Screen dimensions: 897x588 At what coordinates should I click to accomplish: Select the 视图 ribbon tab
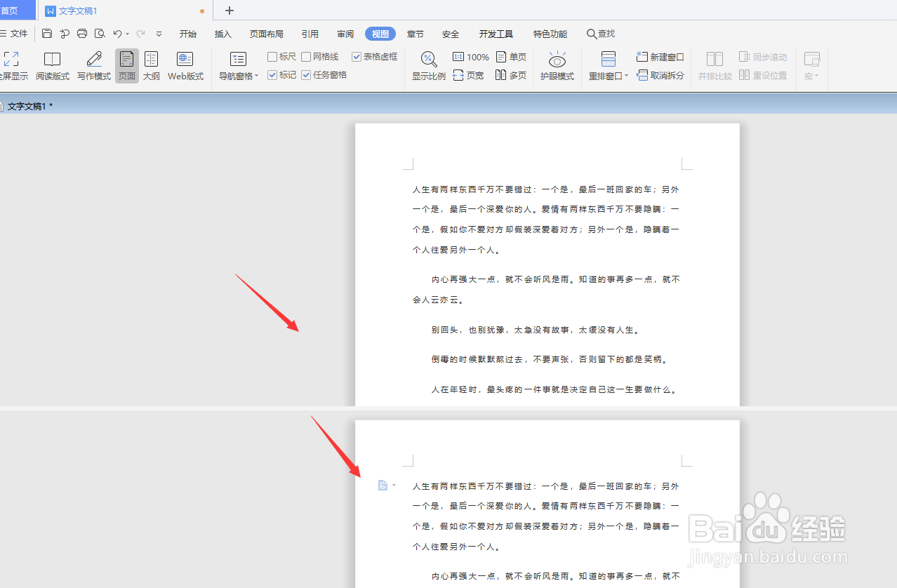click(380, 34)
